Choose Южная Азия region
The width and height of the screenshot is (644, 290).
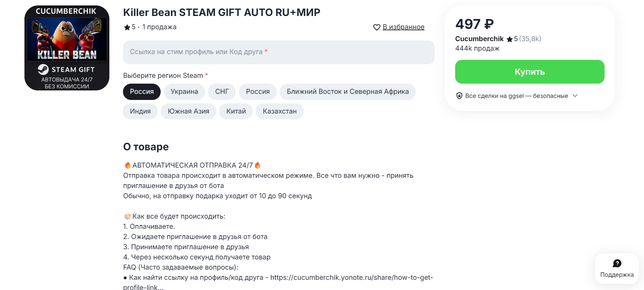(189, 112)
